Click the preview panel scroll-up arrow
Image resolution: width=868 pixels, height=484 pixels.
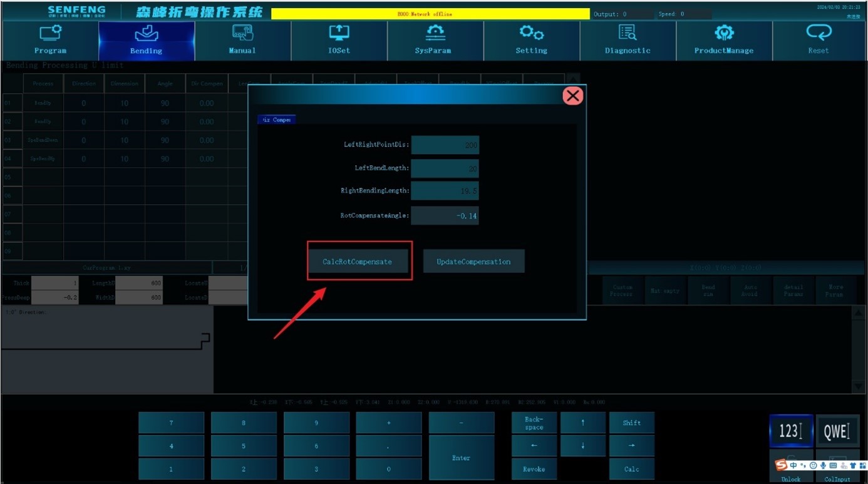859,312
